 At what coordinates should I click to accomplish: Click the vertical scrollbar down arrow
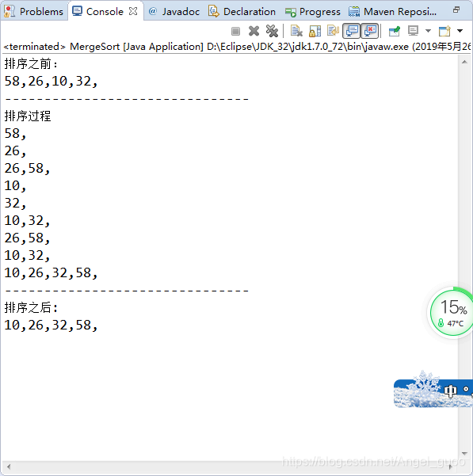pyautogui.click(x=464, y=454)
